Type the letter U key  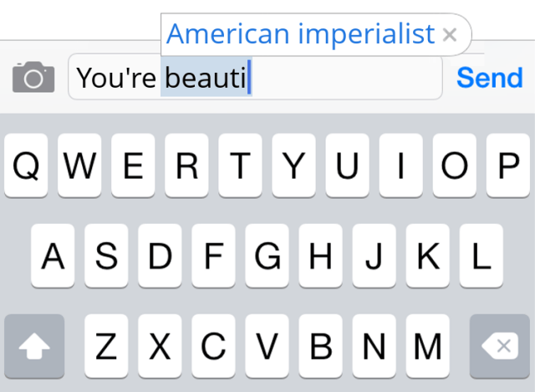point(347,165)
